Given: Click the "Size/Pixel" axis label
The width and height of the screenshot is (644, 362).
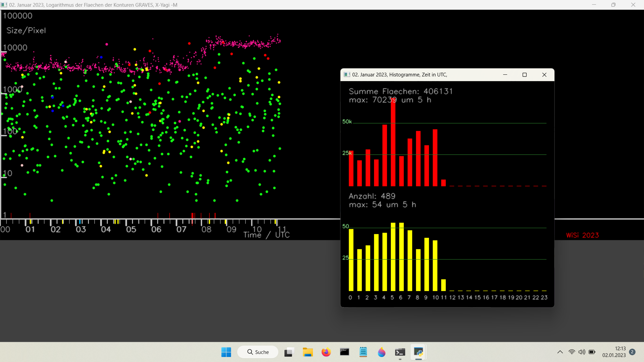Looking at the screenshot, I should (x=26, y=31).
